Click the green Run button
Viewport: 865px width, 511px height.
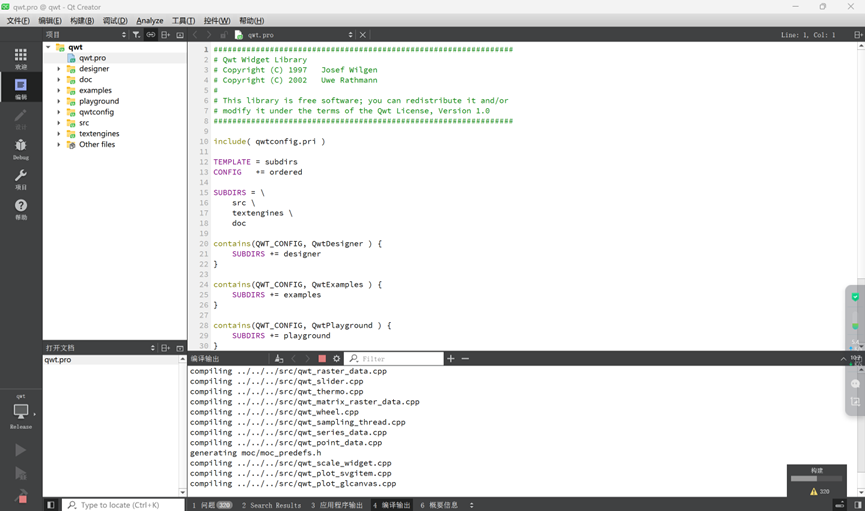pyautogui.click(x=20, y=450)
